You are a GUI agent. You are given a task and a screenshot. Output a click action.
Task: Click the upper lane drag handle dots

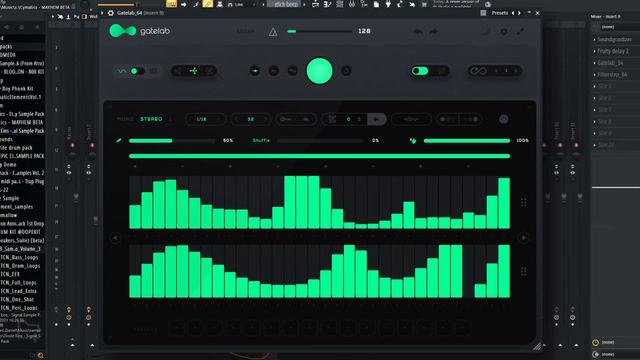coord(524,202)
